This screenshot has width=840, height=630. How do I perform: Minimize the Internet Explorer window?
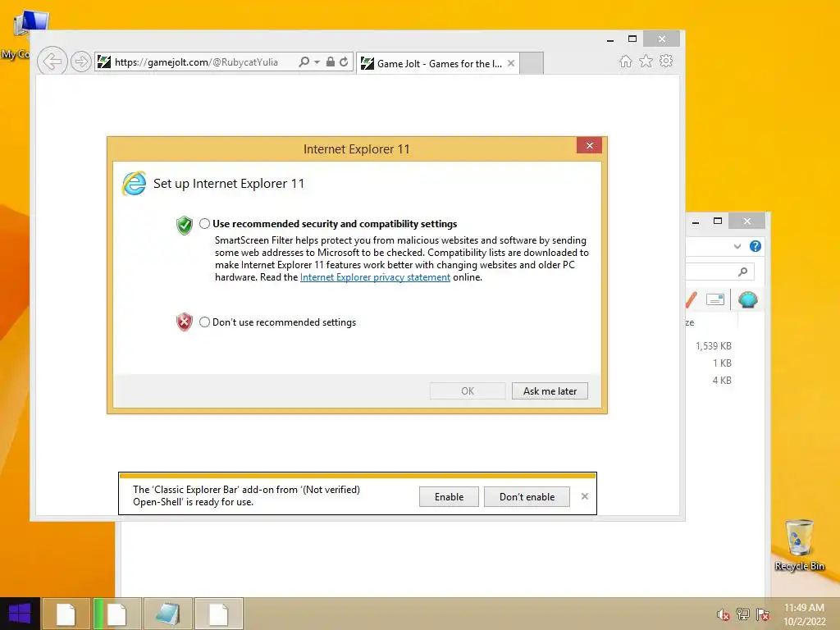click(x=610, y=39)
